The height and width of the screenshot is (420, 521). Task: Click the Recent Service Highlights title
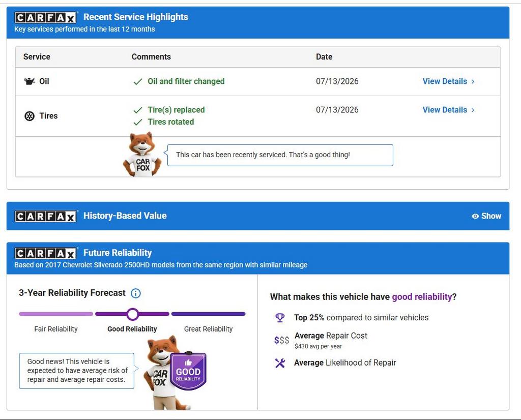click(135, 17)
